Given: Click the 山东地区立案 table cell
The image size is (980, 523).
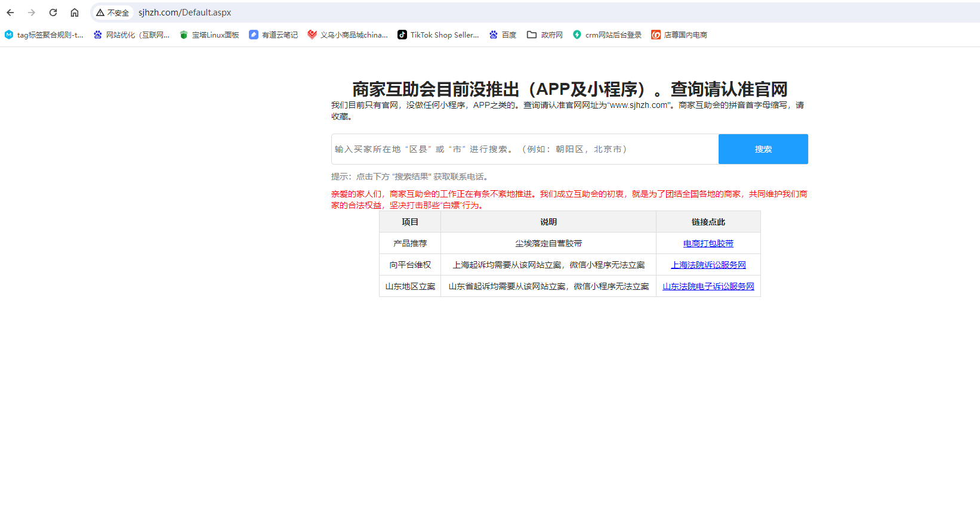Looking at the screenshot, I should pos(410,286).
